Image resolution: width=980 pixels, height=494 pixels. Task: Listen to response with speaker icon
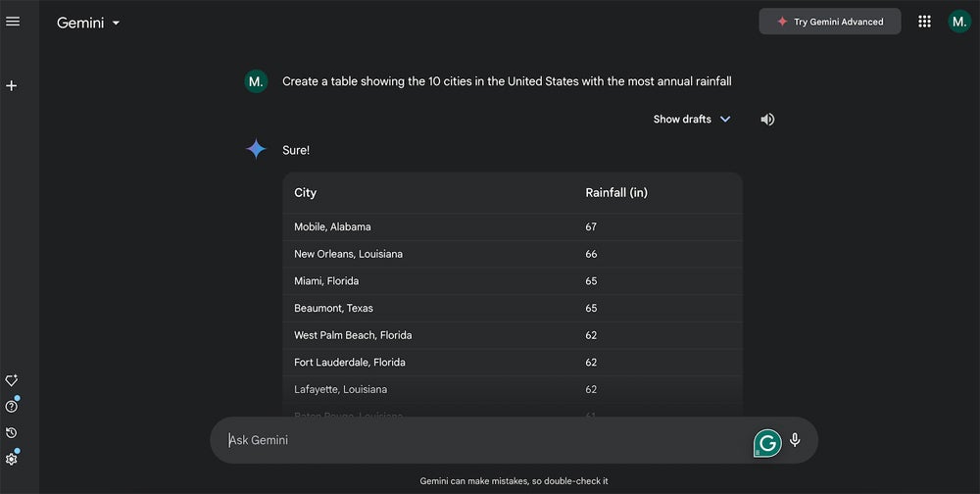coord(767,120)
